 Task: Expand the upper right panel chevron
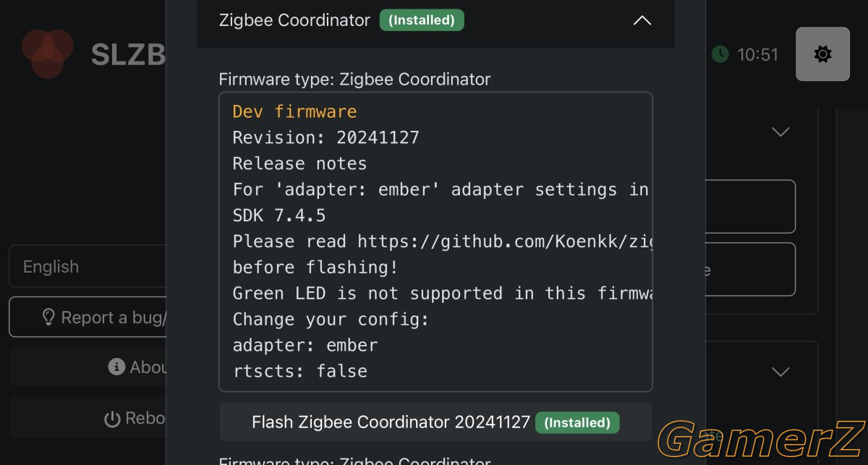pyautogui.click(x=780, y=132)
